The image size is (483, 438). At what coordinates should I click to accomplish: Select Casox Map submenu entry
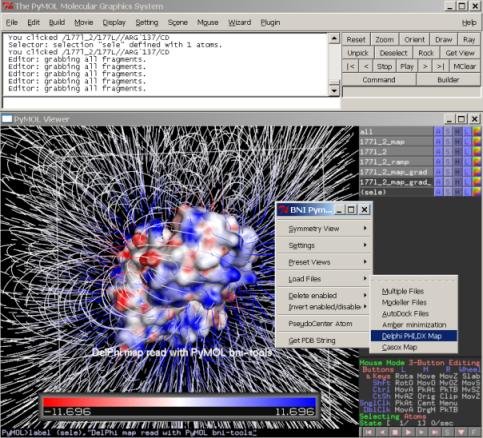point(414,347)
